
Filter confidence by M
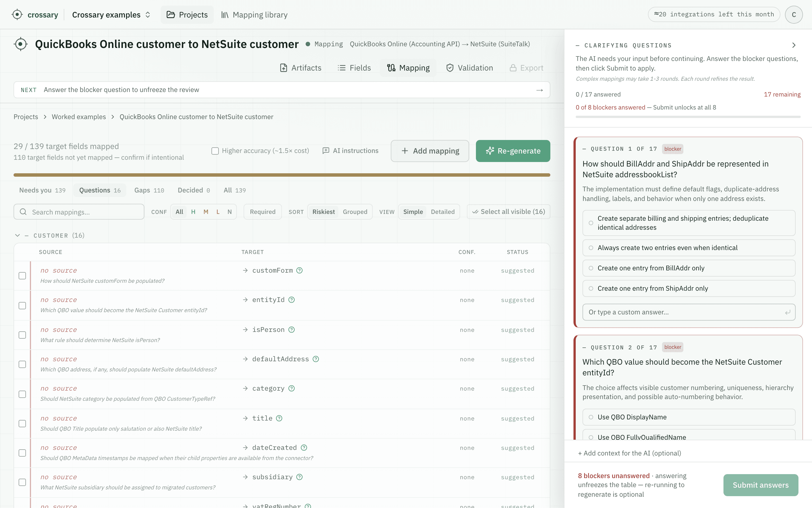click(206, 212)
